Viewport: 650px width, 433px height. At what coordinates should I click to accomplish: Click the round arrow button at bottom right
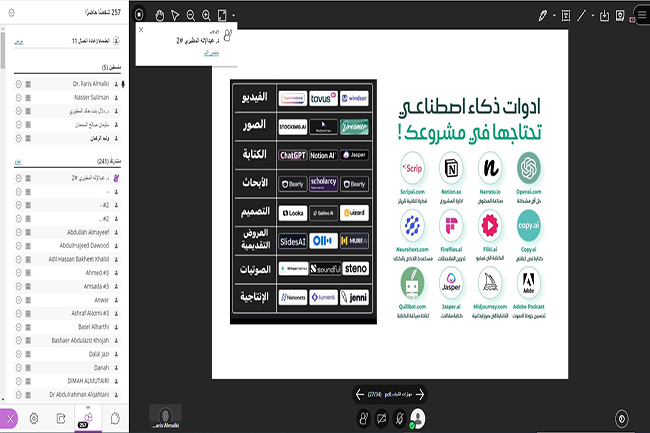click(x=621, y=419)
